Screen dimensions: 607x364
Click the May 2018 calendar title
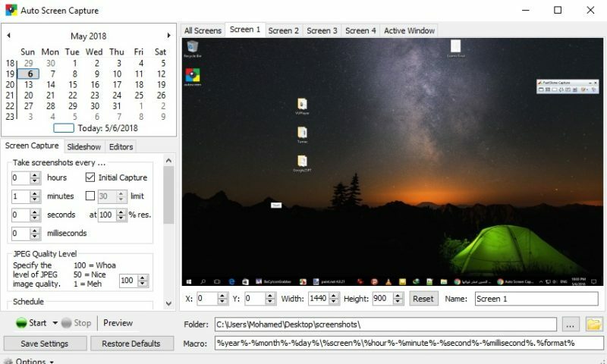point(88,36)
